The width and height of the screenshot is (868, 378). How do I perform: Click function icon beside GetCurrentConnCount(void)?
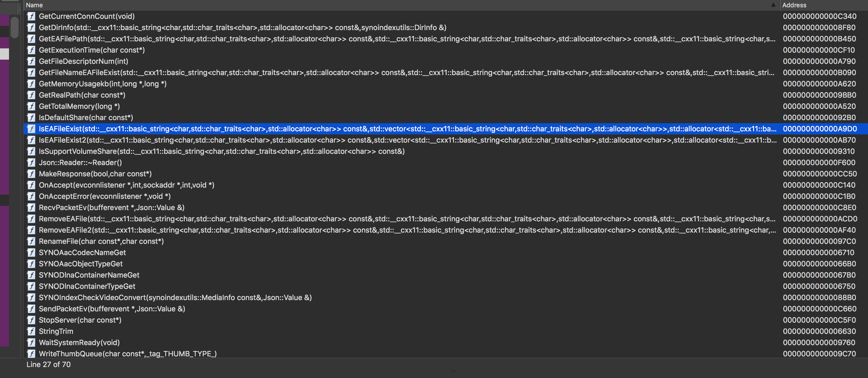(31, 16)
